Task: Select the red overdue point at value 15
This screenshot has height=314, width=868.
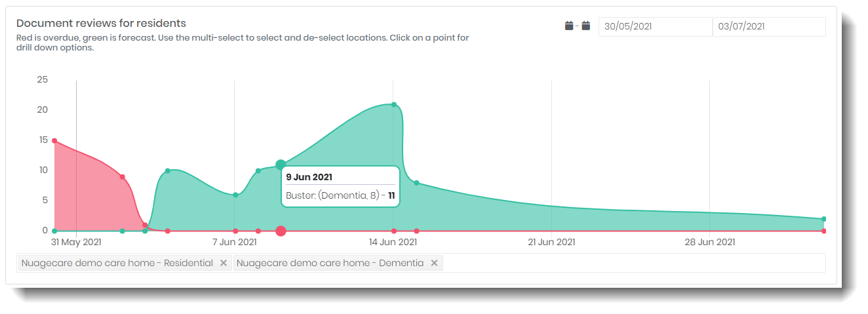Action: tap(54, 141)
